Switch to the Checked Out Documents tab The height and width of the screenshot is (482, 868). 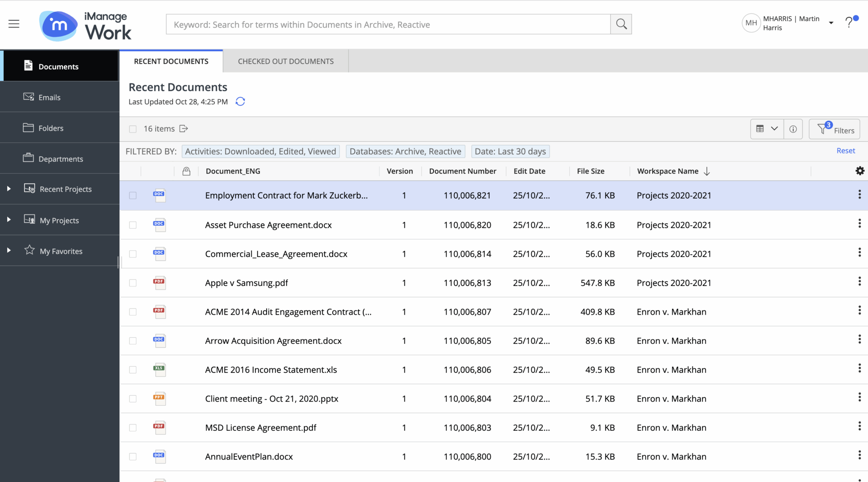[x=285, y=61]
